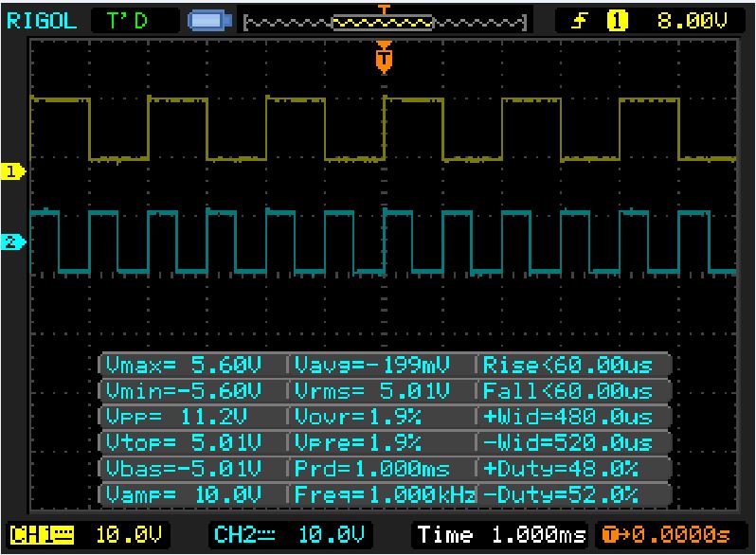The width and height of the screenshot is (756, 555).
Task: Click the RIGOL logo text
Action: [x=42, y=21]
